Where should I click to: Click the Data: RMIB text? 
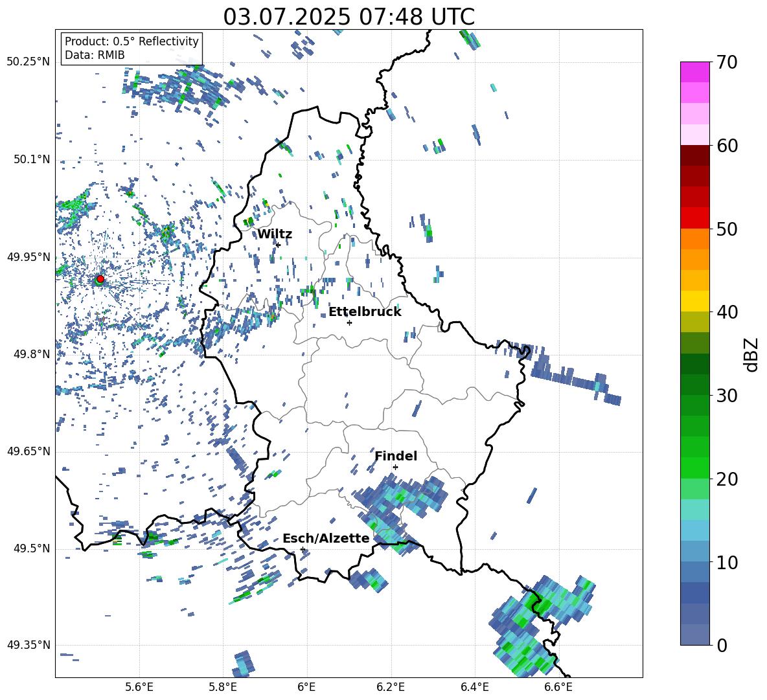point(95,55)
